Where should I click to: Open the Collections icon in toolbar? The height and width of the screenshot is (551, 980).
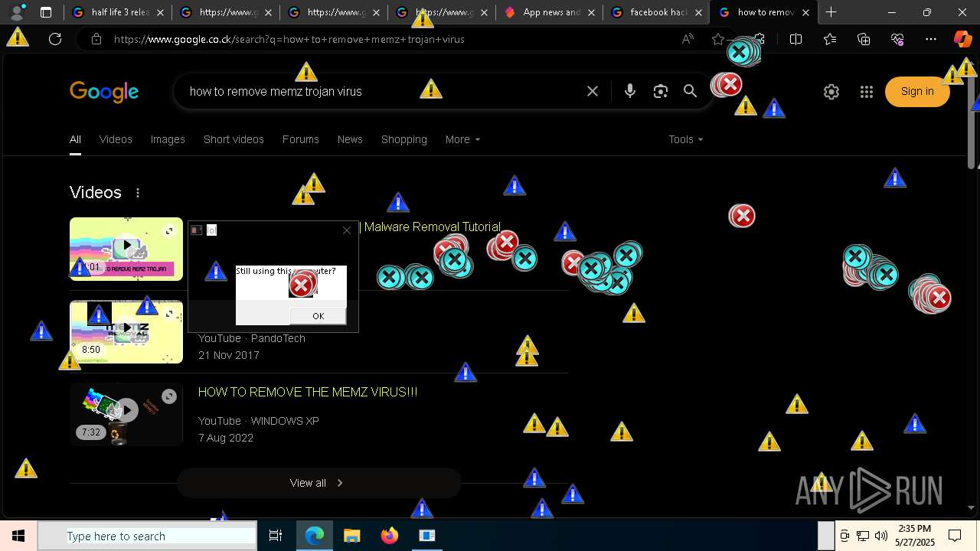click(x=864, y=39)
